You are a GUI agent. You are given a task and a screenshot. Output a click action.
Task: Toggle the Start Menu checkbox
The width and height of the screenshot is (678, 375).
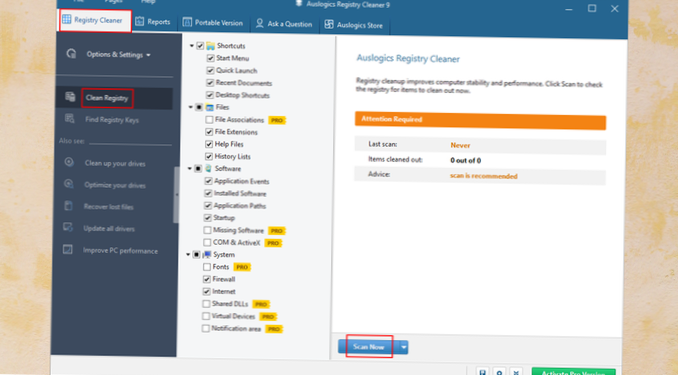click(x=211, y=58)
